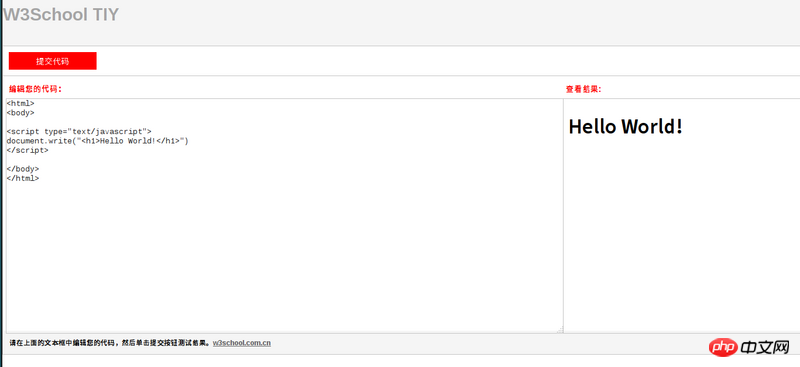Click the W3School TIY page title
Image resolution: width=800 pixels, height=367 pixels.
60,14
